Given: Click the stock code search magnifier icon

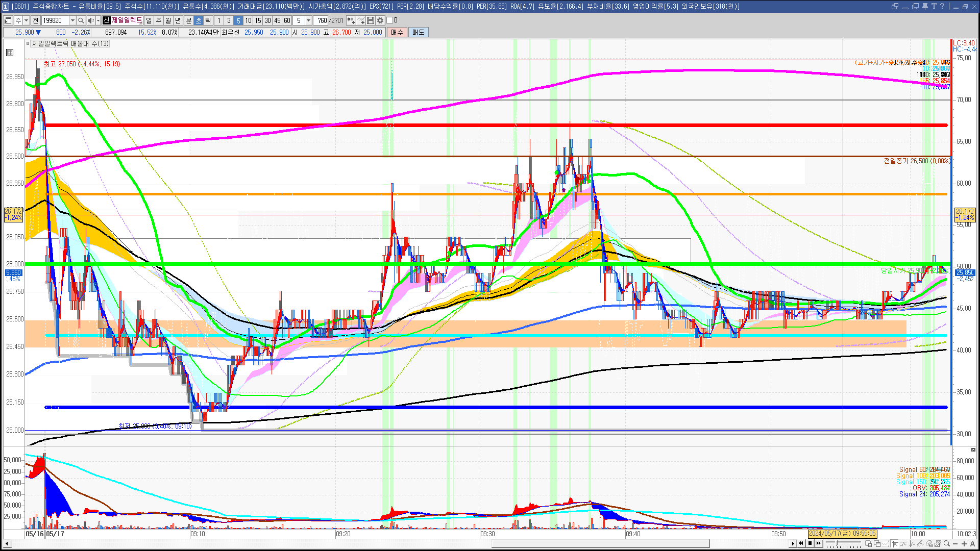Looking at the screenshot, I should pyautogui.click(x=81, y=20).
